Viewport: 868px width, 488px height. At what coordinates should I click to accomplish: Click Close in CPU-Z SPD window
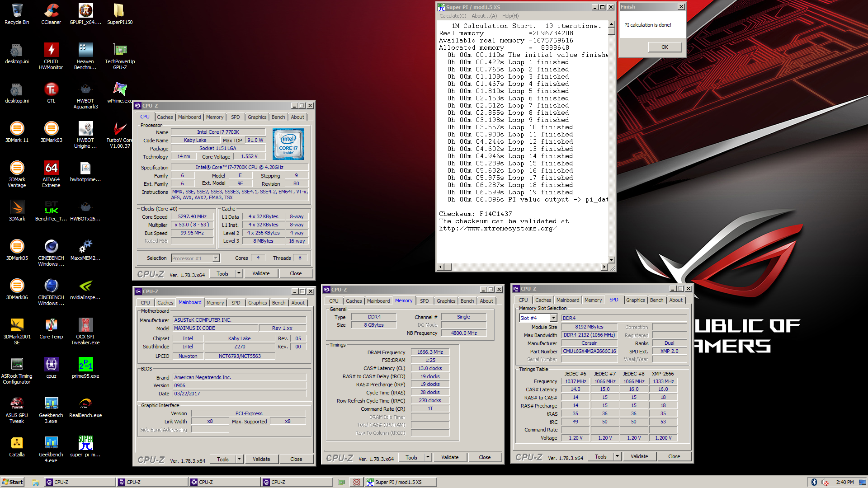[x=674, y=456]
